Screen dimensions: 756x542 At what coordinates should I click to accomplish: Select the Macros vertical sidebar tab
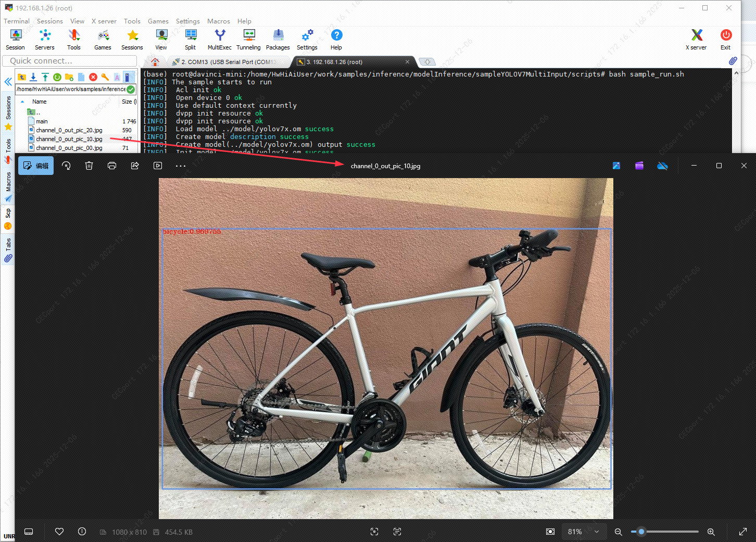[x=8, y=187]
